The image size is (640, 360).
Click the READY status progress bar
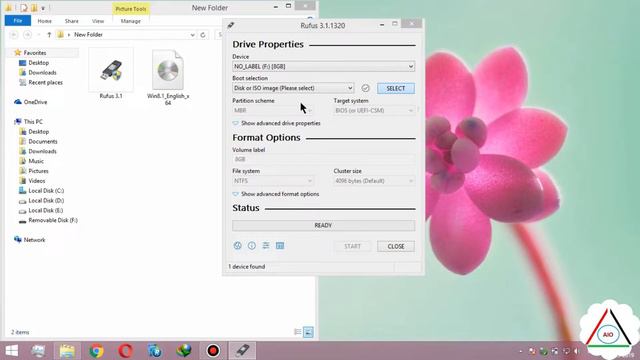pyautogui.click(x=323, y=225)
